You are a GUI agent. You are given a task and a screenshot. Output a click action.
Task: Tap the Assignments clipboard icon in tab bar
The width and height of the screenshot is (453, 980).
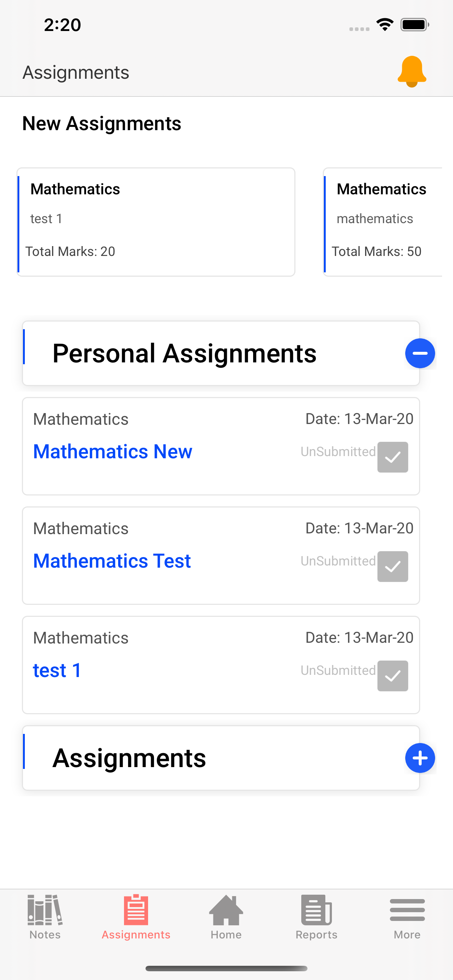(136, 909)
